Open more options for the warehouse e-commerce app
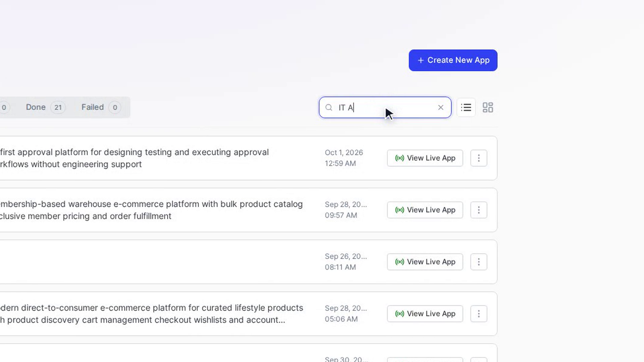This screenshot has height=362, width=644. (479, 210)
